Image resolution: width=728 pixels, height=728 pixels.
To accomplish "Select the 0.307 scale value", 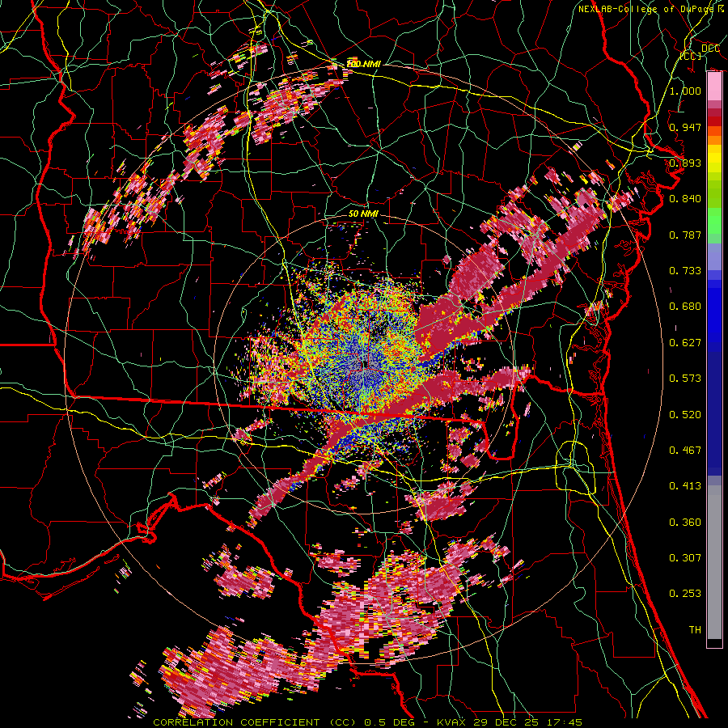I will coord(685,558).
